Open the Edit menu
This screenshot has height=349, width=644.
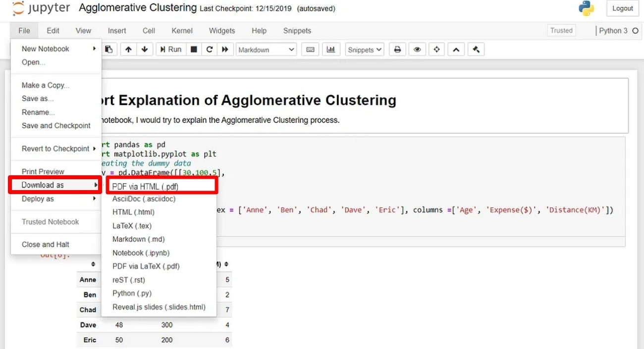(53, 31)
